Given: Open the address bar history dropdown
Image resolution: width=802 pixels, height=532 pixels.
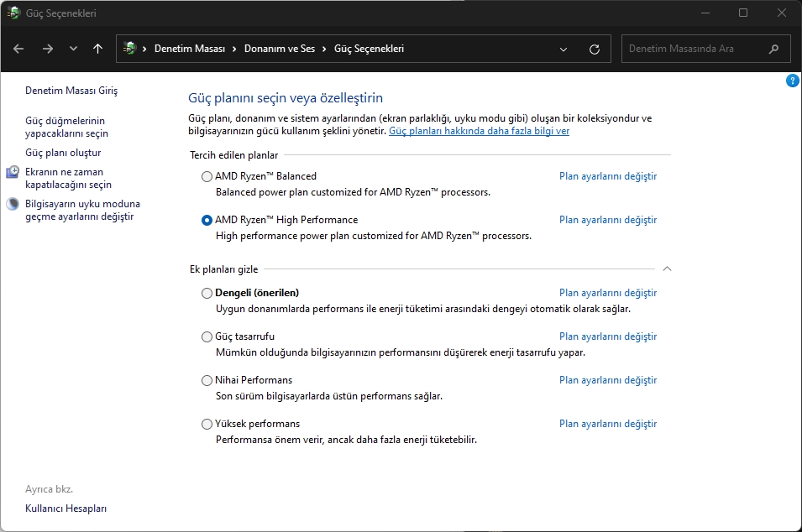Looking at the screenshot, I should (564, 49).
